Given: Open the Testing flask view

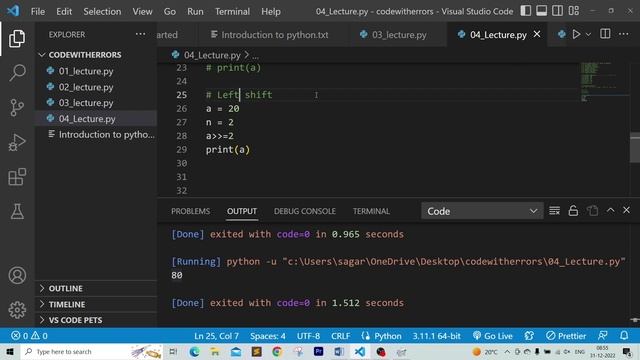Looking at the screenshot, I should tap(17, 211).
